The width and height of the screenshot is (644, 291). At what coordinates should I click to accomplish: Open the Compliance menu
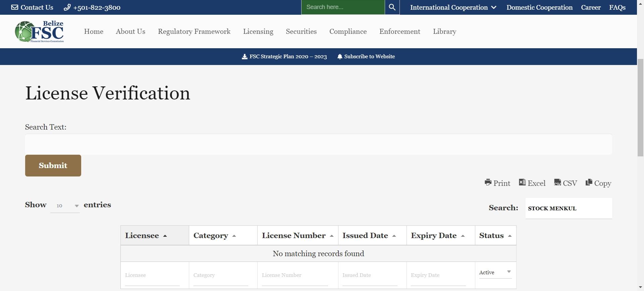(348, 31)
